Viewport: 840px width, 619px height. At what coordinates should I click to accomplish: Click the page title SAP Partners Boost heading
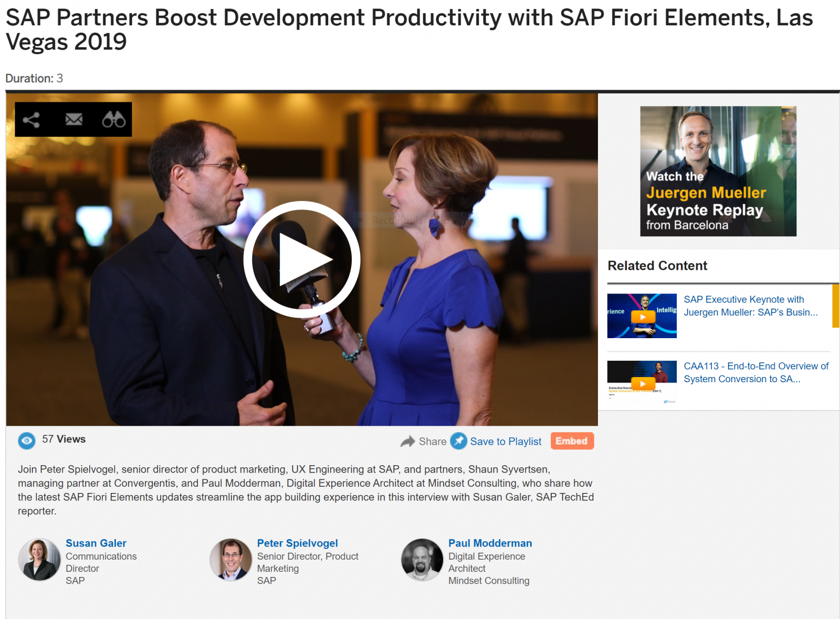[409, 29]
